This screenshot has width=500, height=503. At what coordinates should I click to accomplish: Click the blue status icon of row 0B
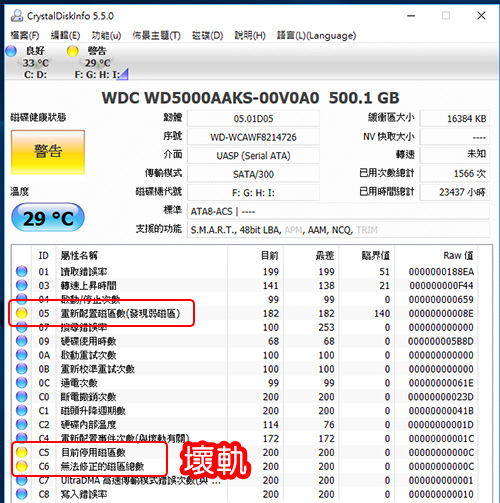coord(22,369)
